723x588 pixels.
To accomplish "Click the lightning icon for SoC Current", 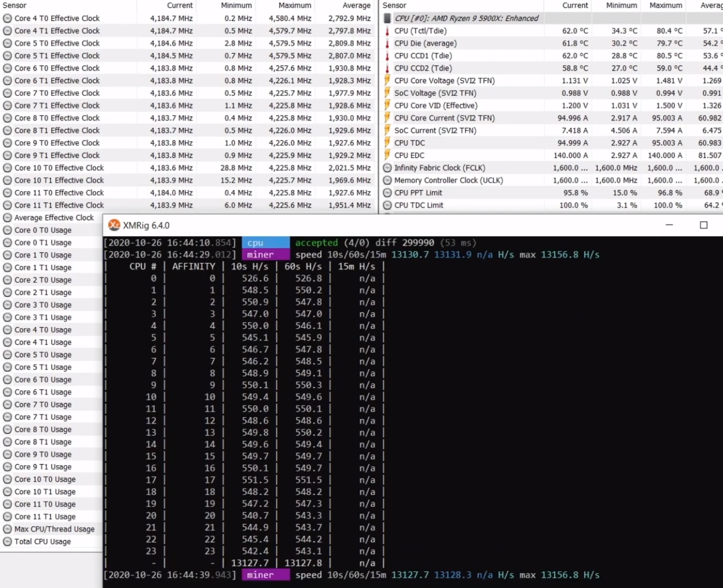I will pyautogui.click(x=387, y=130).
